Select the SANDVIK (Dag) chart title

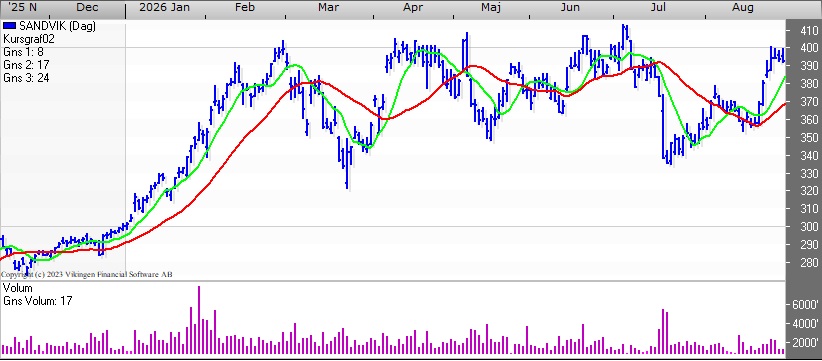coord(58,26)
